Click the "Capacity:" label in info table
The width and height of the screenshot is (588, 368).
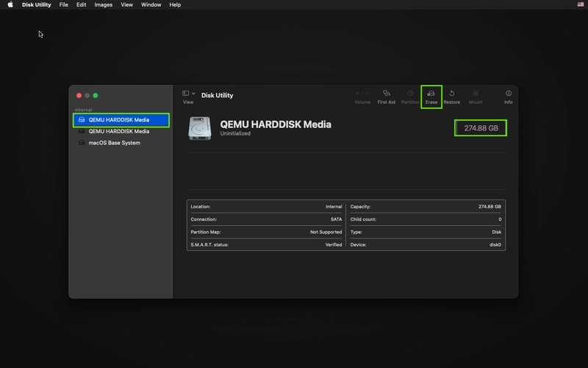360,207
